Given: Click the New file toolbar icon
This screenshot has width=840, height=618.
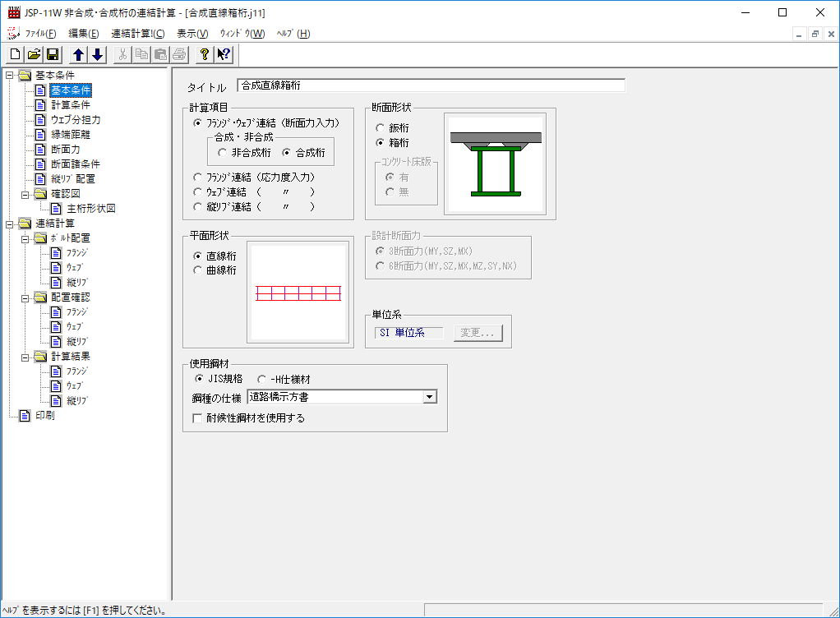Looking at the screenshot, I should click(x=15, y=54).
